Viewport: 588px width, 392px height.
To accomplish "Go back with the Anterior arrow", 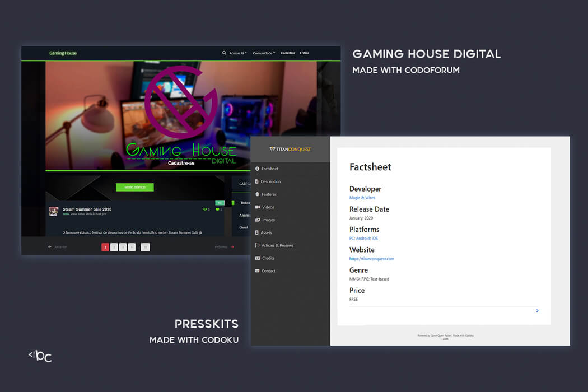I will coord(50,247).
